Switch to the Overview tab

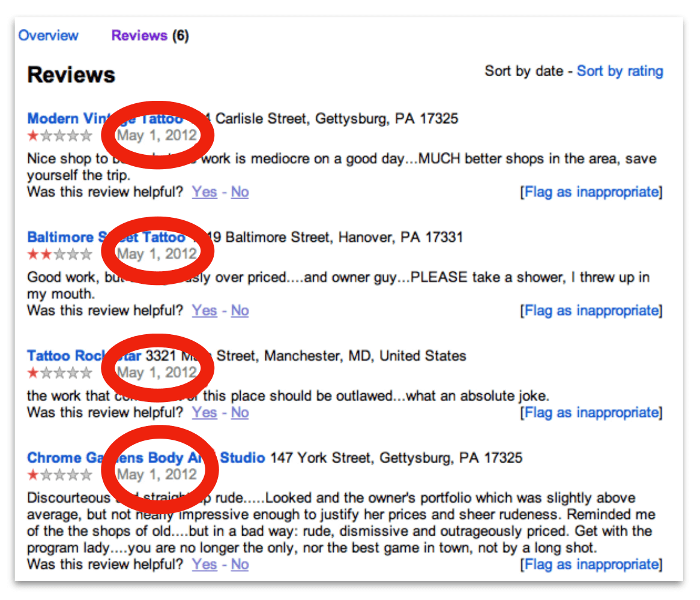(49, 36)
